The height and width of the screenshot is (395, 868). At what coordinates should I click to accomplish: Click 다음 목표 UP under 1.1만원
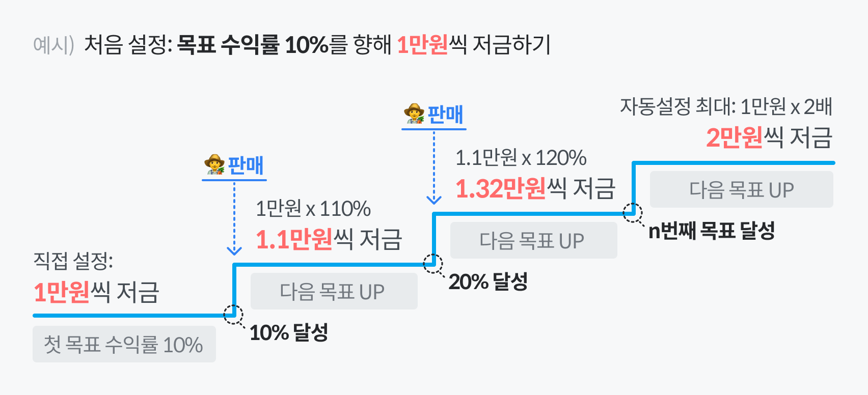334,291
